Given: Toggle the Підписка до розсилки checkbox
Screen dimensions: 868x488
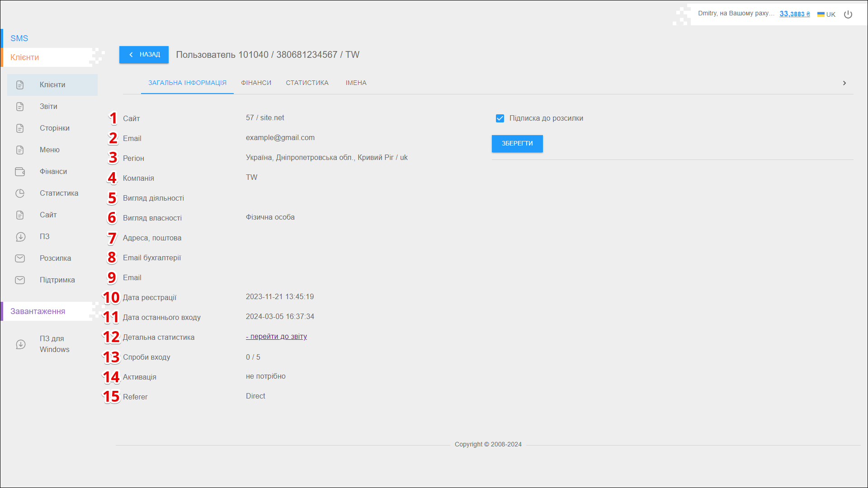Looking at the screenshot, I should 500,118.
